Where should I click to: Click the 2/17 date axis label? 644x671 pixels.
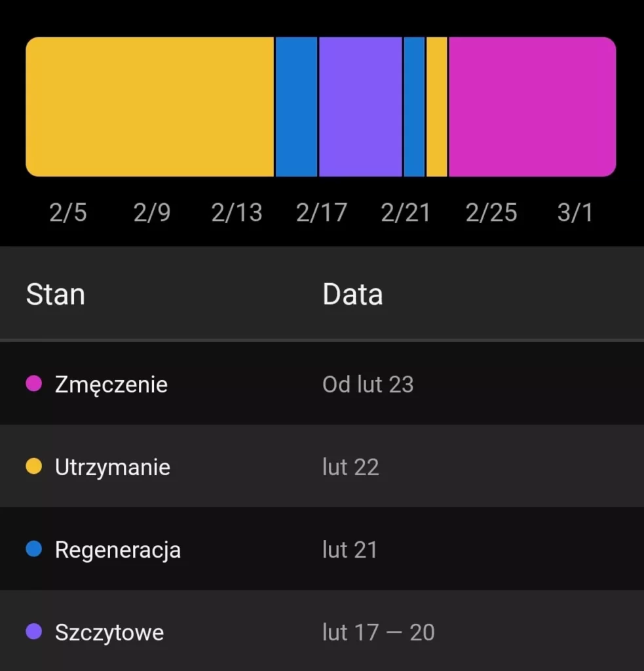[x=321, y=212]
